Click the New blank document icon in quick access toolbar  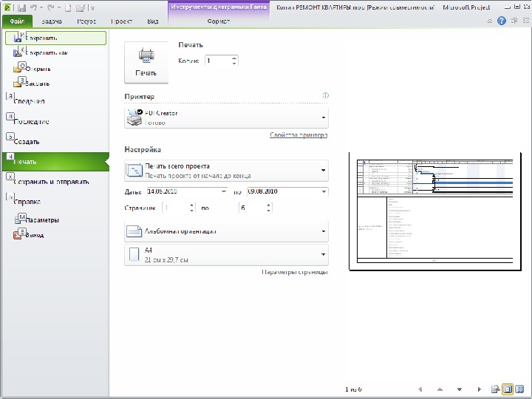point(68,8)
